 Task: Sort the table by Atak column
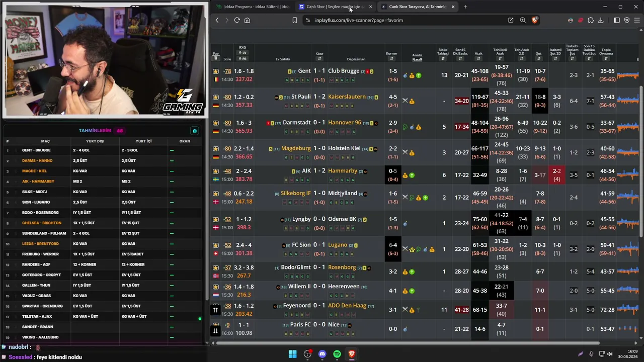pos(478,59)
